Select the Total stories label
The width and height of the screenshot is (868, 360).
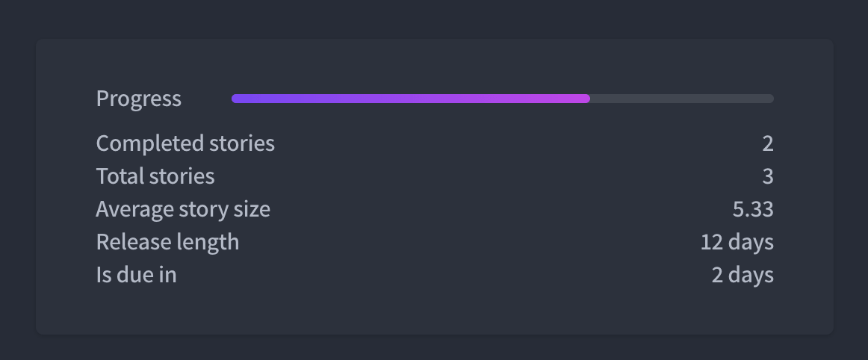tap(155, 176)
